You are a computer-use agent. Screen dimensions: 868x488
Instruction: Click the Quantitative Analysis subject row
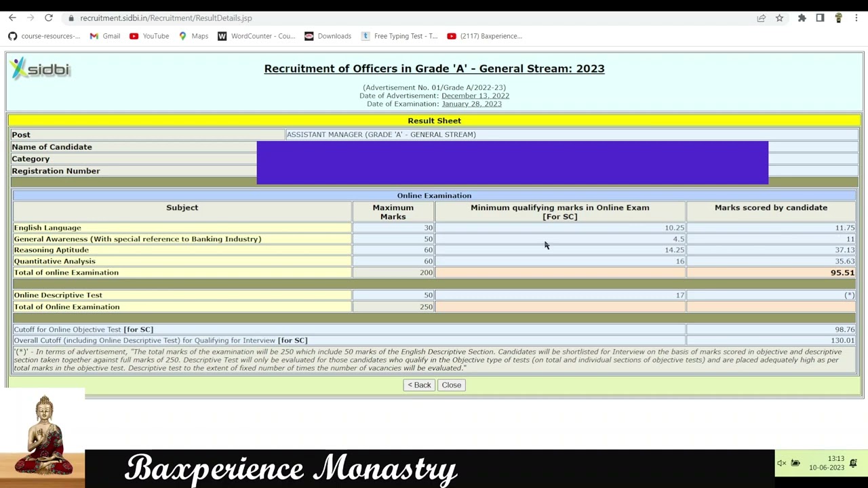tap(434, 261)
